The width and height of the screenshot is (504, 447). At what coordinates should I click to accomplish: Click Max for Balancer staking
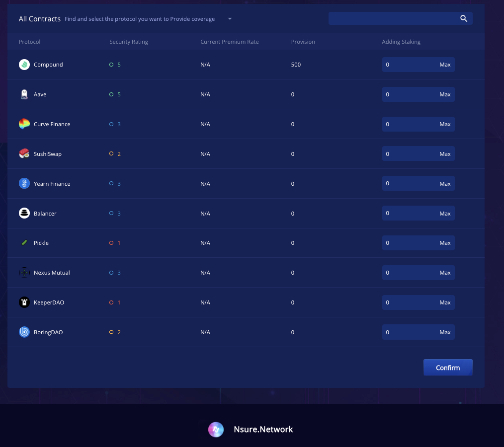(445, 214)
